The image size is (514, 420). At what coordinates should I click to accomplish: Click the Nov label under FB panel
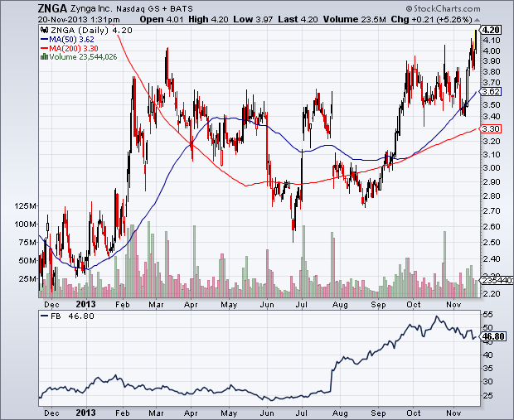coord(453,413)
